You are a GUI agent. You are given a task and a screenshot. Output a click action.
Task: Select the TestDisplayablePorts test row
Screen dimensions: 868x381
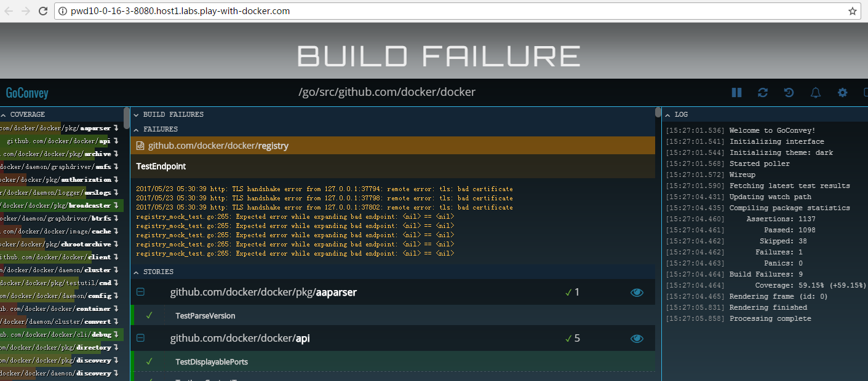click(394, 361)
